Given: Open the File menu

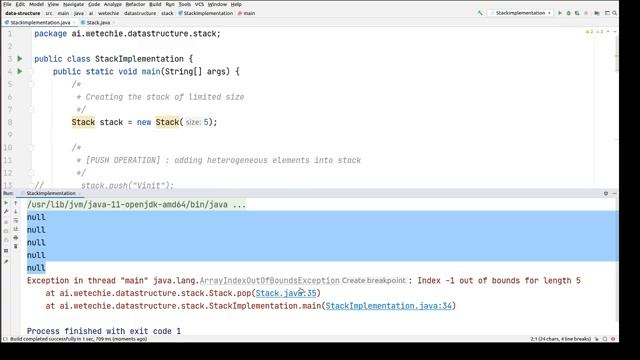Looking at the screenshot, I should pos(7,4).
